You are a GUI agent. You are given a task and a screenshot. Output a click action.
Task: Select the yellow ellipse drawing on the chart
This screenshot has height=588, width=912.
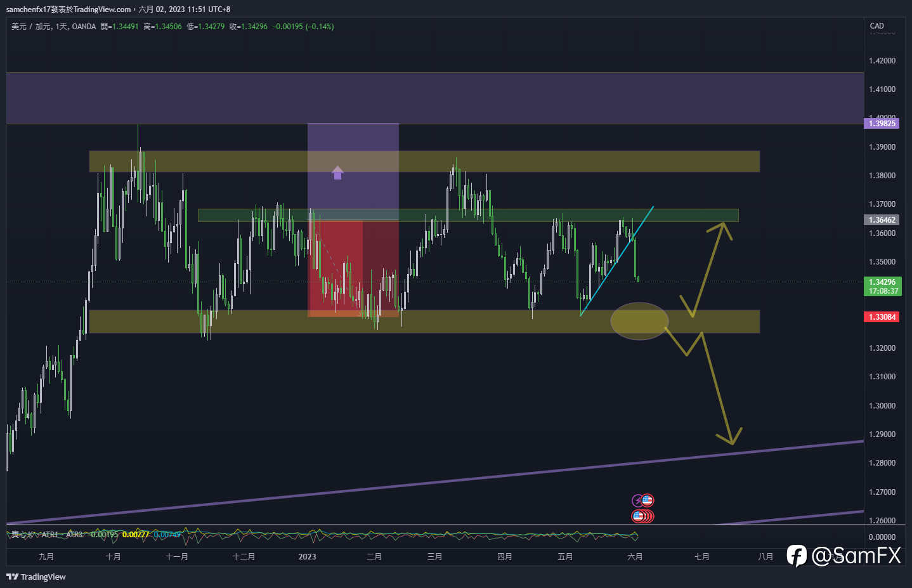639,321
